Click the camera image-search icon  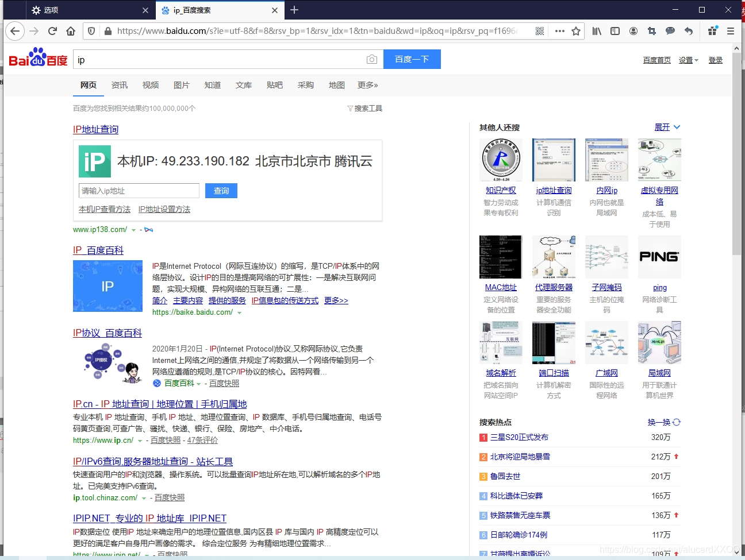[372, 60]
